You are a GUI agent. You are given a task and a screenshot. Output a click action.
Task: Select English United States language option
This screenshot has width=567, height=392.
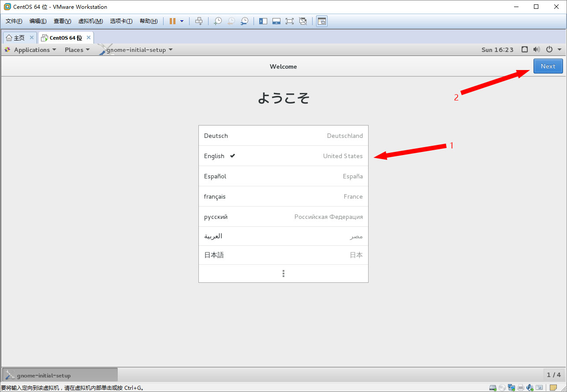tap(283, 156)
